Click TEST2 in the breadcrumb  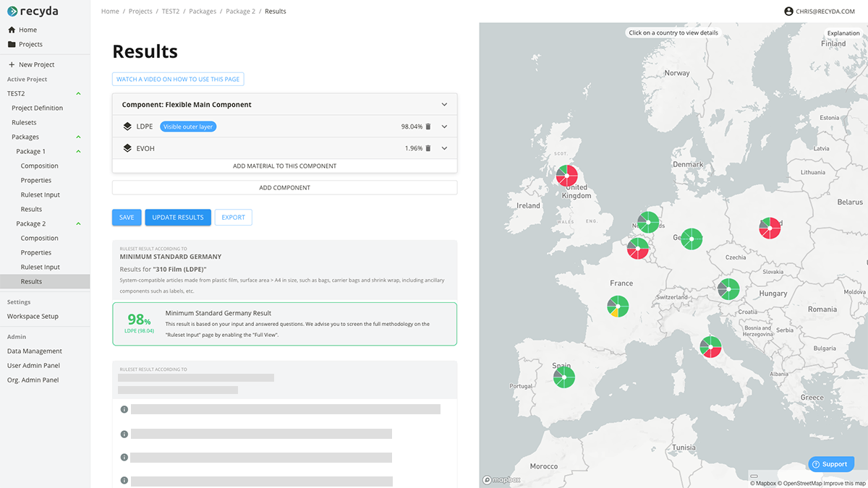coord(171,12)
